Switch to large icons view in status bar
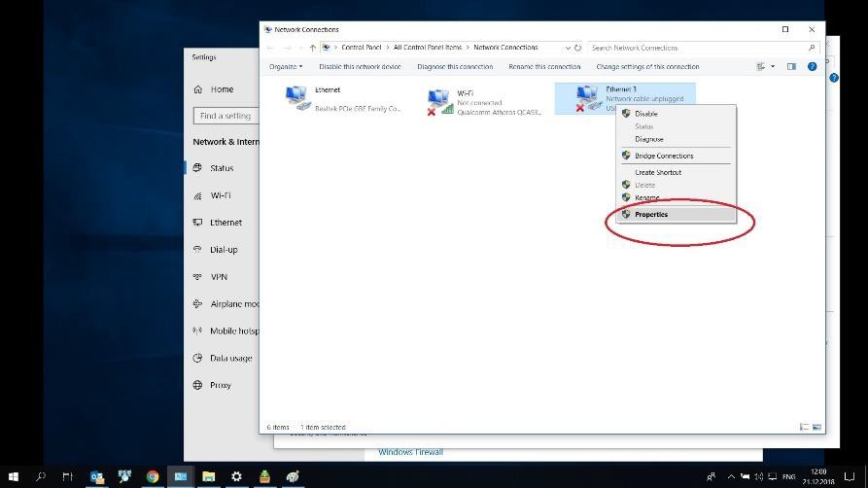Viewport: 868px width, 488px height. [x=816, y=427]
